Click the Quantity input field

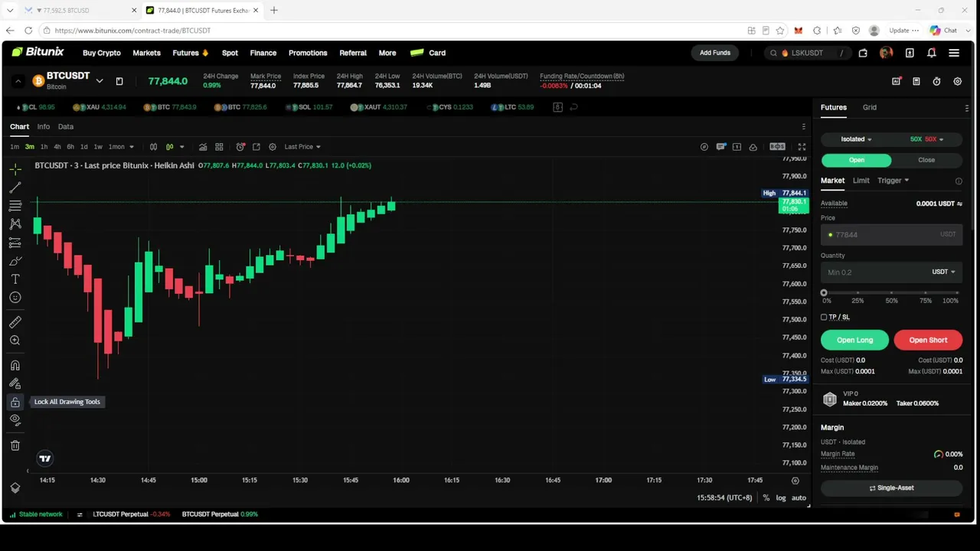[x=891, y=272]
